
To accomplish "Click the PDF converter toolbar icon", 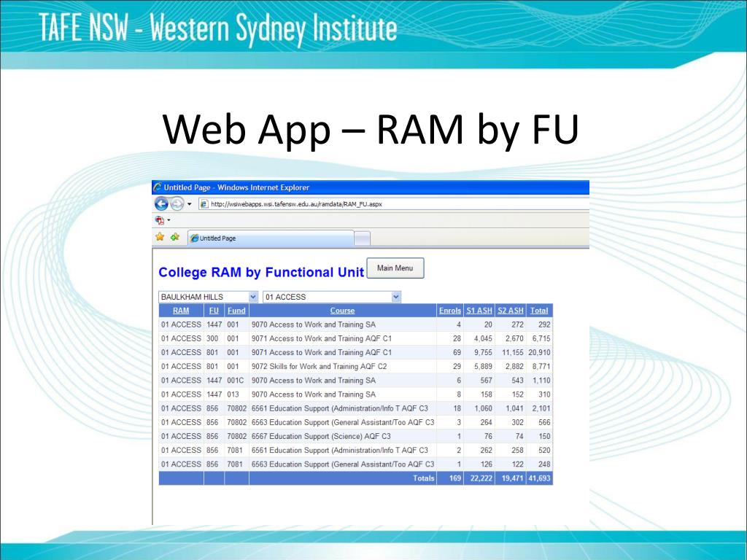I will [160, 220].
